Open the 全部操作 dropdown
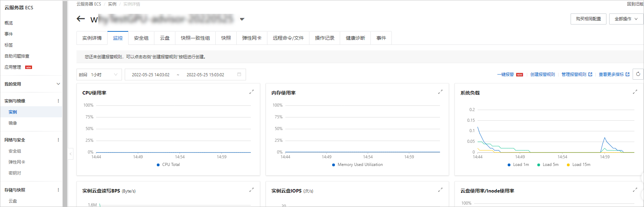The height and width of the screenshot is (207, 644). pyautogui.click(x=626, y=19)
